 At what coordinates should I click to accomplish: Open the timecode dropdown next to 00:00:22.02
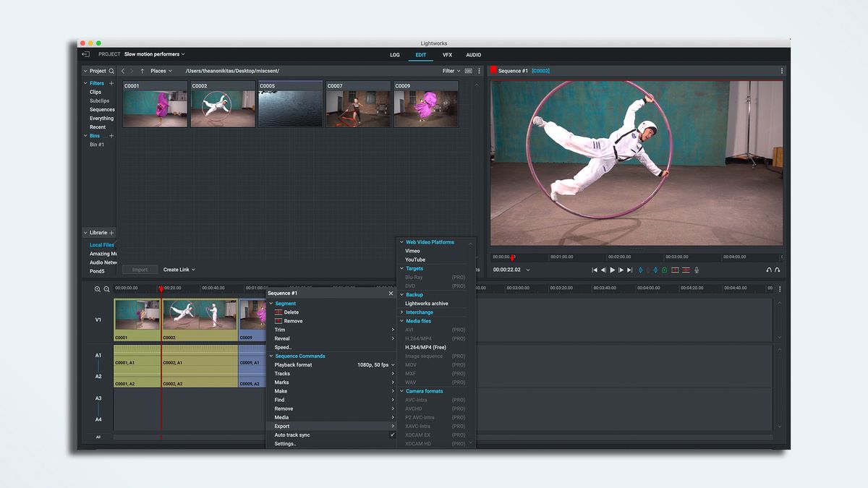[x=528, y=270]
